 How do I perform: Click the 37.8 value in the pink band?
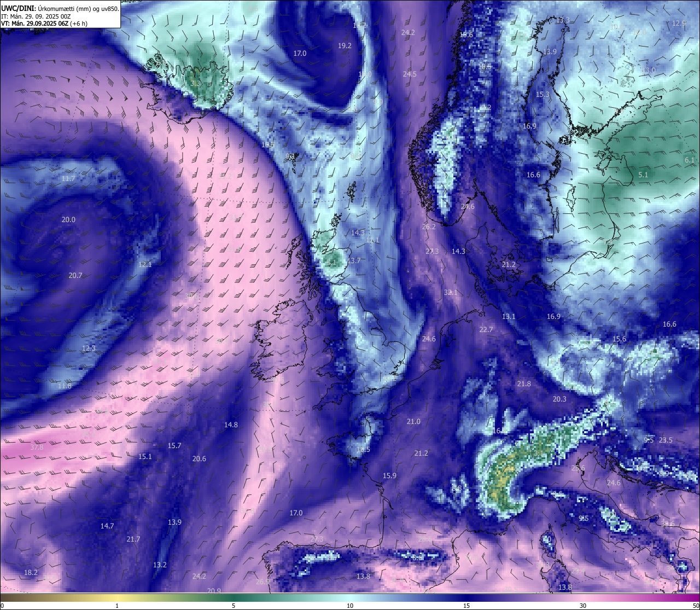tap(37, 448)
